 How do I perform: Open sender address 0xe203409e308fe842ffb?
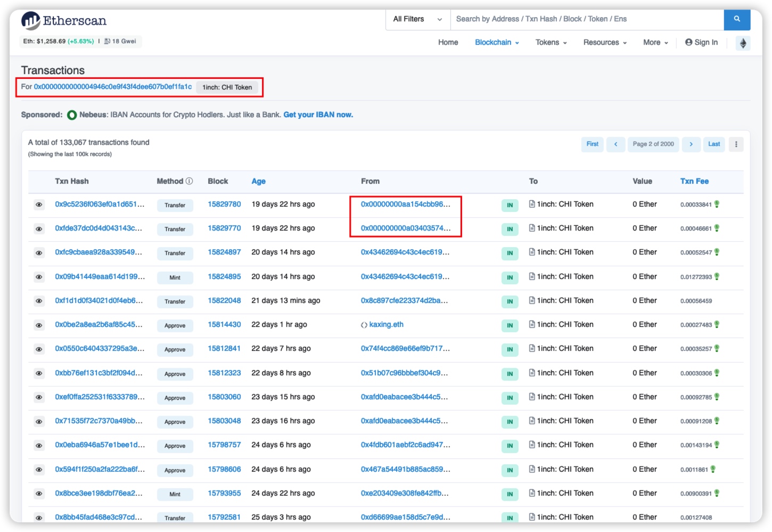click(x=405, y=493)
